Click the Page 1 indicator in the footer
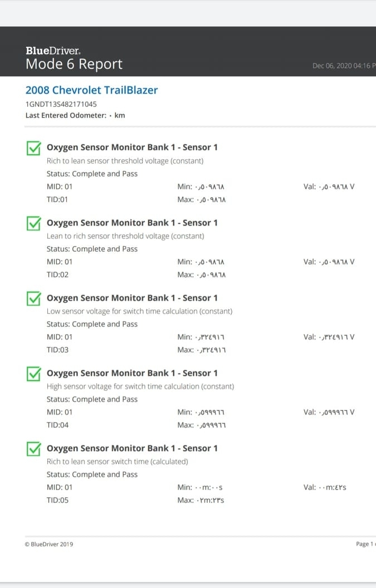 363,544
